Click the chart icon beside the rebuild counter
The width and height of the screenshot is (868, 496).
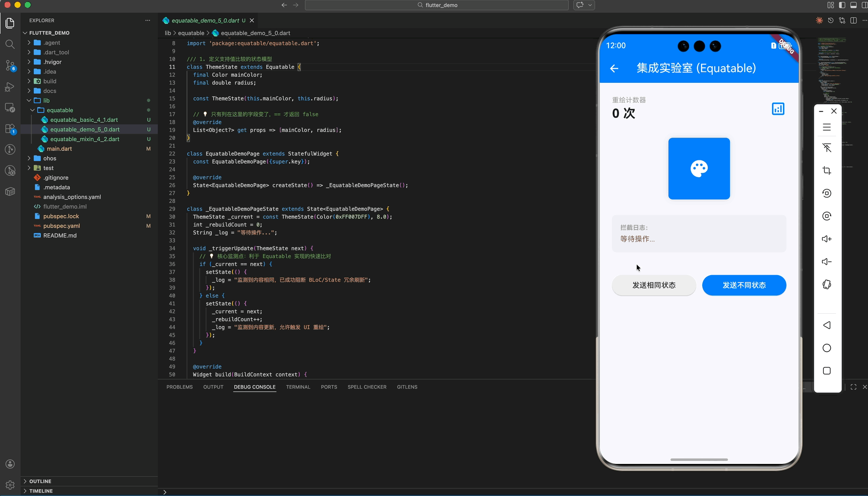tap(778, 109)
